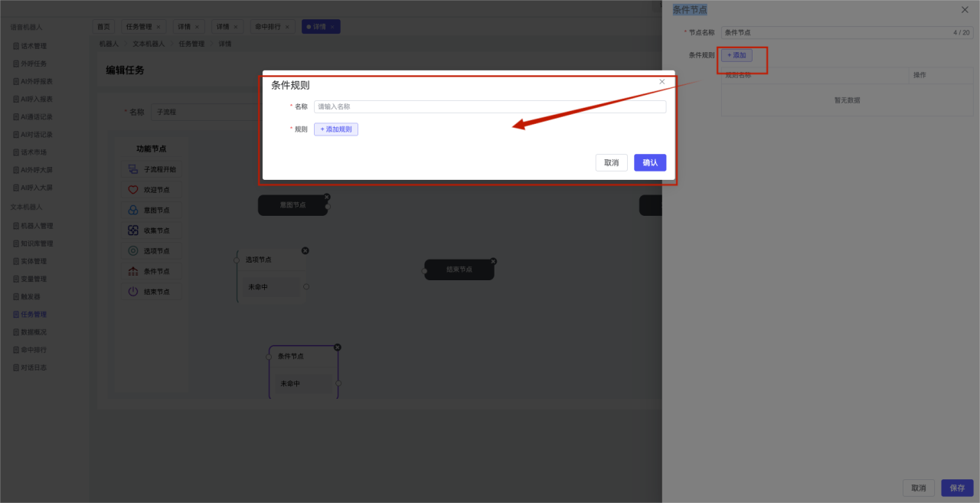The height and width of the screenshot is (503, 980).
Task: Cancel the 条件规则 dialog
Action: [611, 162]
